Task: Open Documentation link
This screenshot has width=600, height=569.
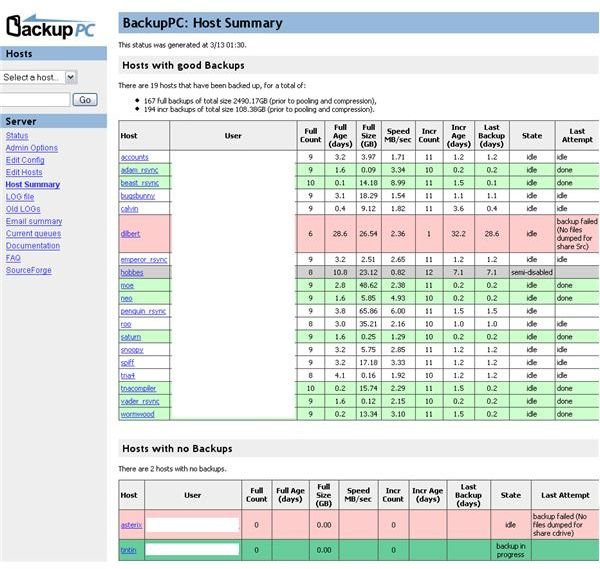Action: coord(33,246)
